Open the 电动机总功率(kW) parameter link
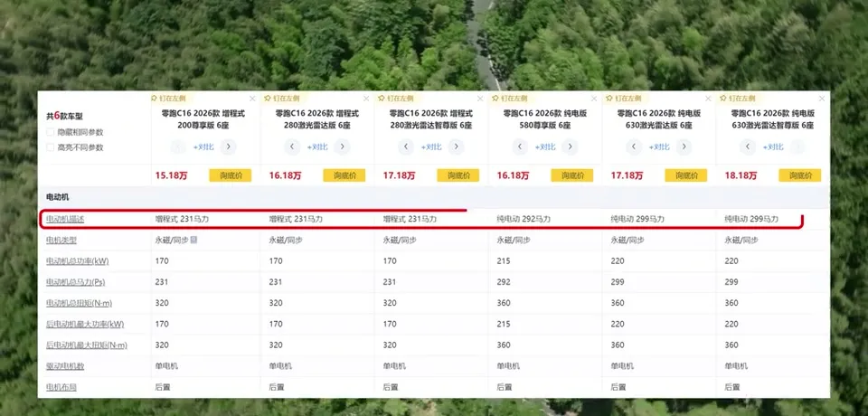Viewport: 868px width, 416px height. (x=77, y=260)
